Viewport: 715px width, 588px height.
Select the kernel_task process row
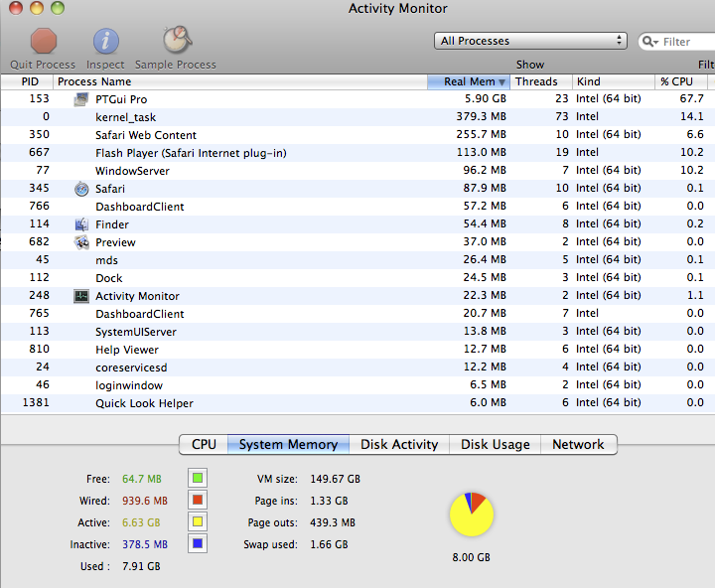(357, 117)
